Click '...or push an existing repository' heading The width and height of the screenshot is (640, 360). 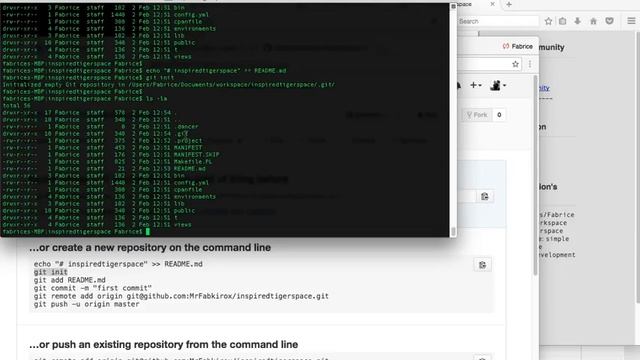163,344
